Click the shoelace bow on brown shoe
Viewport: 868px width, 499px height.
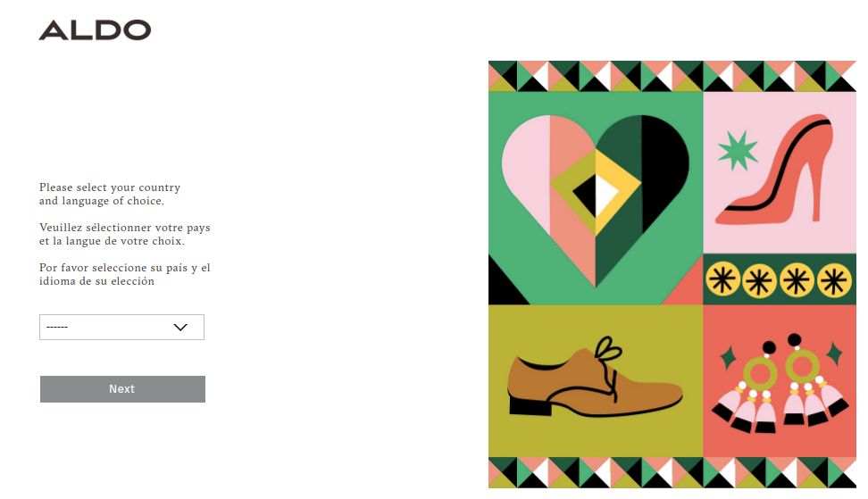click(608, 350)
